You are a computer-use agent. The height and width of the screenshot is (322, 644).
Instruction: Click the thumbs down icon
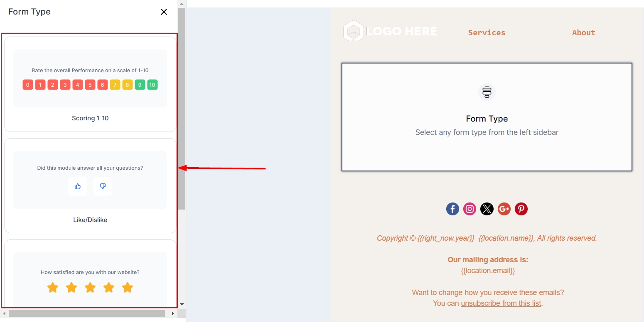tap(103, 186)
